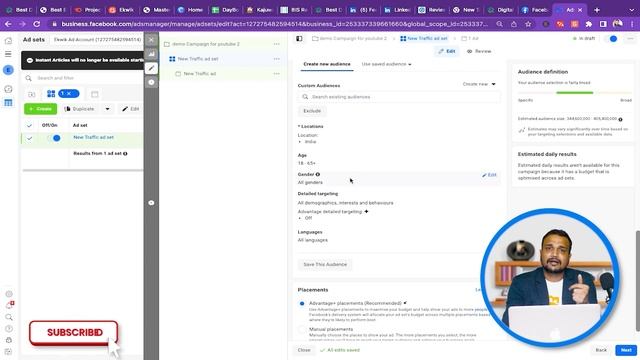Select Create new audience tab

coord(327,64)
